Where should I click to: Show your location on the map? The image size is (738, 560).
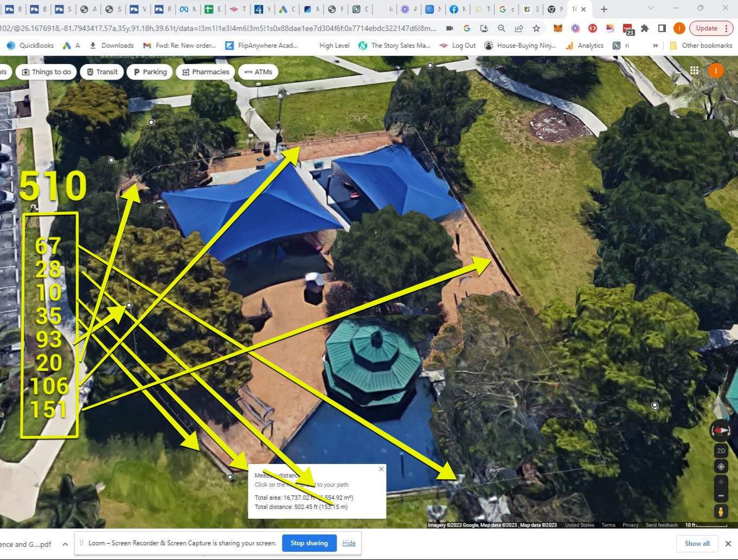coord(721,467)
